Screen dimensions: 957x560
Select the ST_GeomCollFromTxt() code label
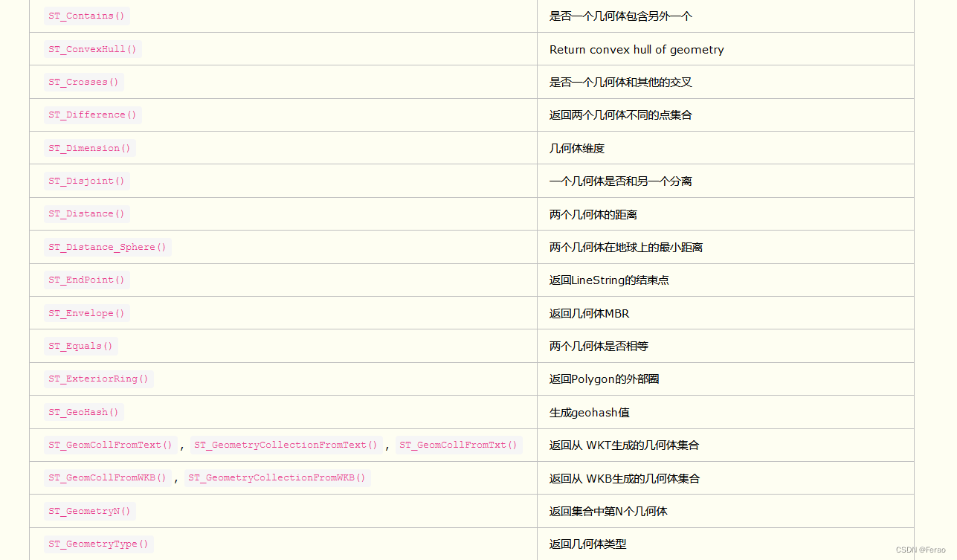tap(459, 445)
